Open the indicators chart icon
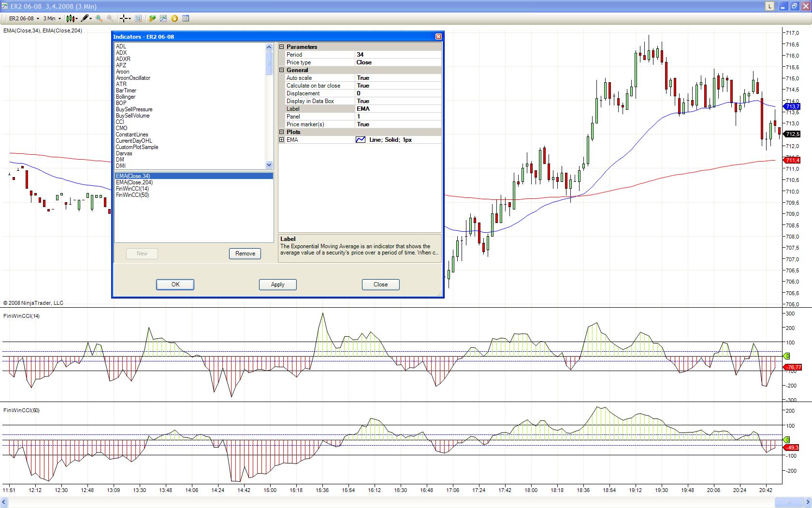Image resolution: width=812 pixels, height=508 pixels. coord(163,18)
